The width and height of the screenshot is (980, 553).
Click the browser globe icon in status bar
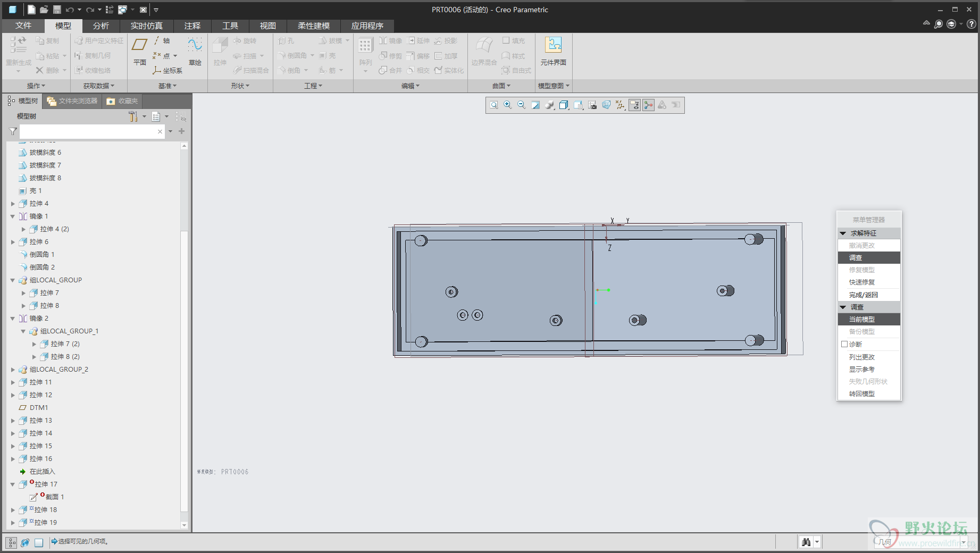(x=25, y=542)
